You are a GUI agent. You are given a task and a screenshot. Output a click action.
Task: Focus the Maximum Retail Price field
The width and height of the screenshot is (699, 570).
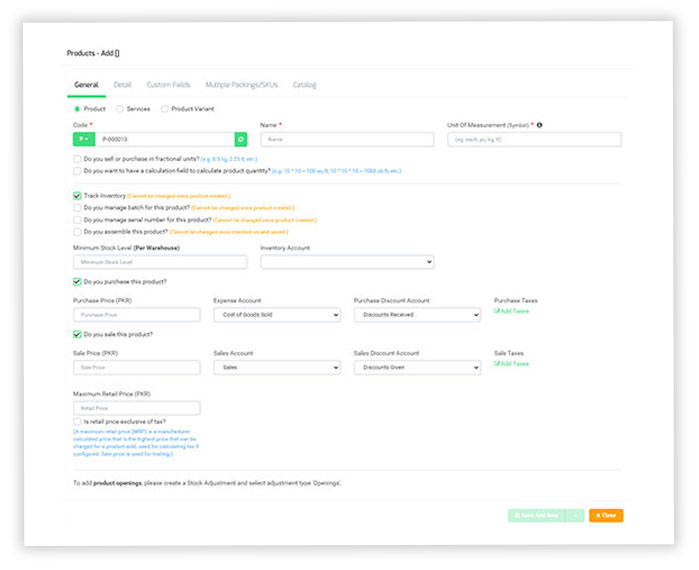(x=136, y=408)
